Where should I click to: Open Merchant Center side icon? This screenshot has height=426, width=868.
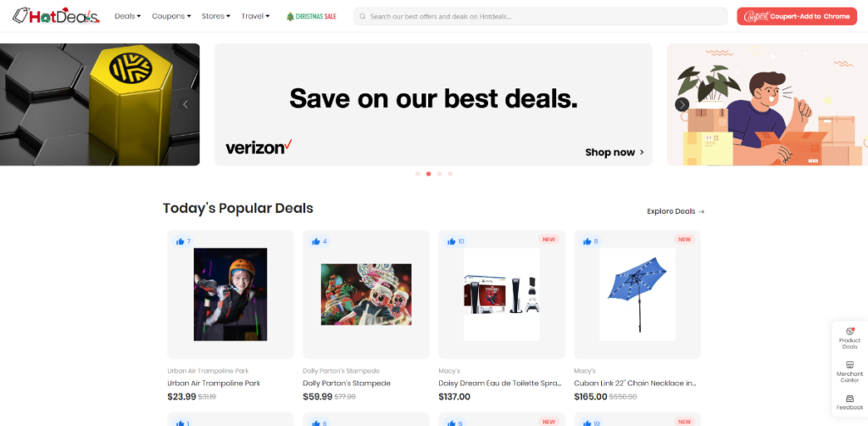849,372
